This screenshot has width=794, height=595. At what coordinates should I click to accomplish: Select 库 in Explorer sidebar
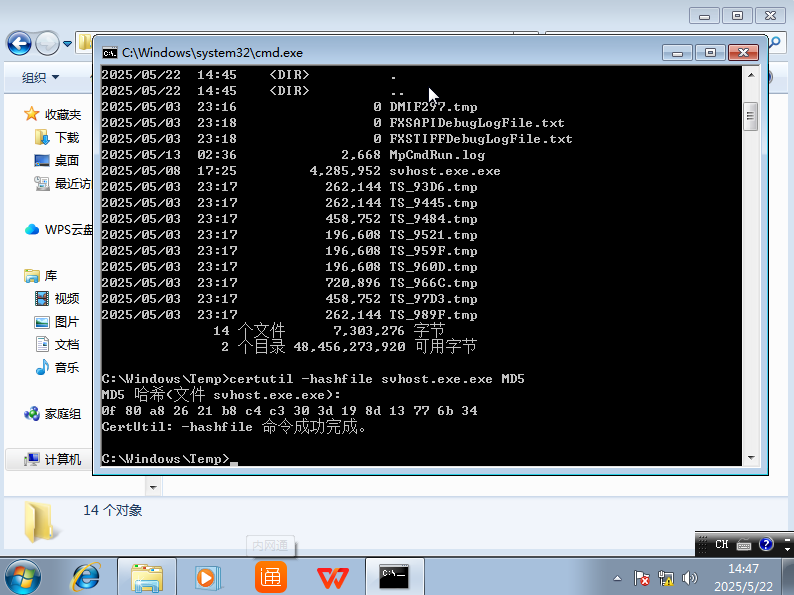[x=51, y=275]
